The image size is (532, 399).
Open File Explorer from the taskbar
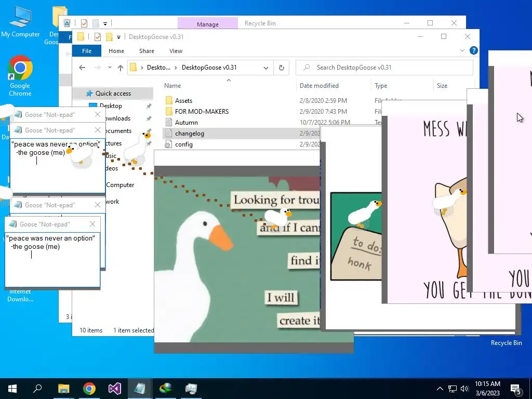point(63,389)
